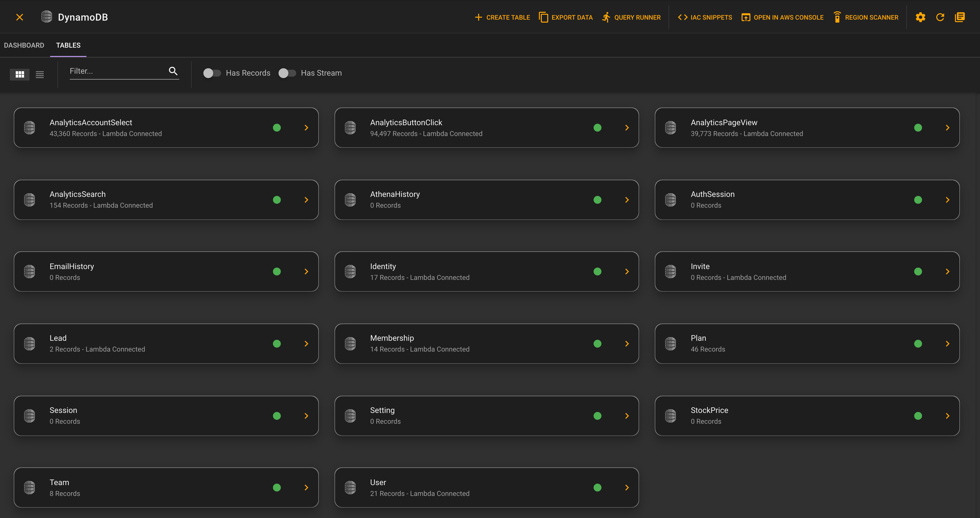Screen dimensions: 980x518
Task: Click database icon on Lead card
Action: [x=30, y=344]
